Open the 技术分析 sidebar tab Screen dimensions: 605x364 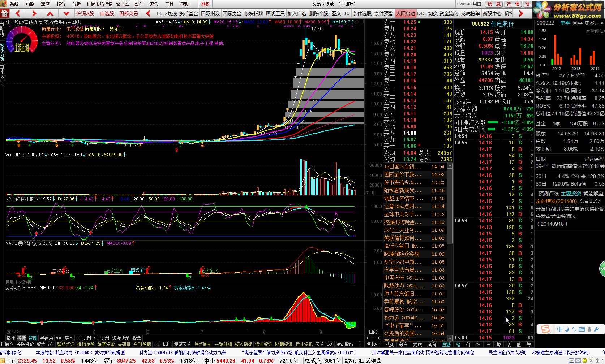point(3,52)
